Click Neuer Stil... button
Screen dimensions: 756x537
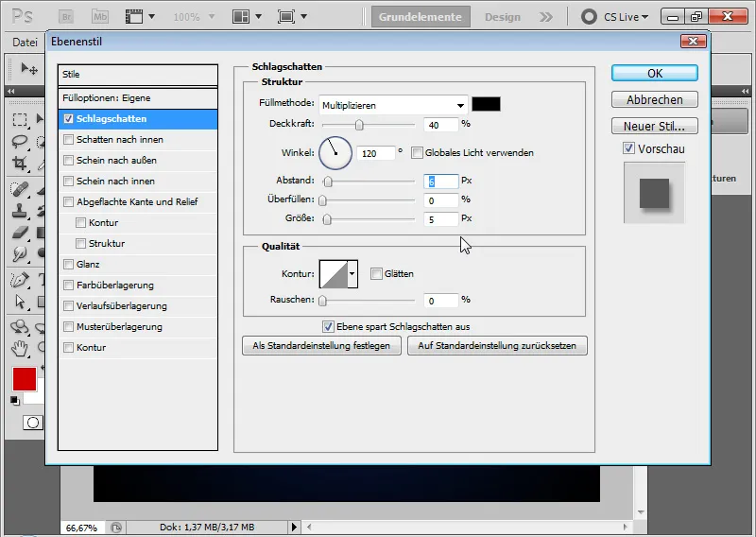654,126
